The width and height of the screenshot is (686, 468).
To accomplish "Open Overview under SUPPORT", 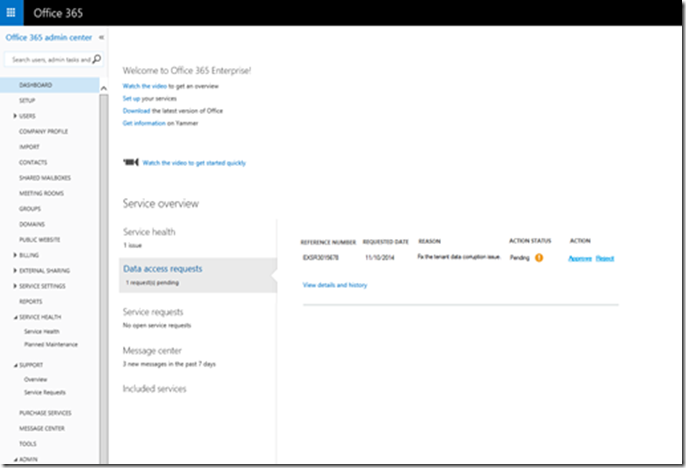I will pos(35,380).
